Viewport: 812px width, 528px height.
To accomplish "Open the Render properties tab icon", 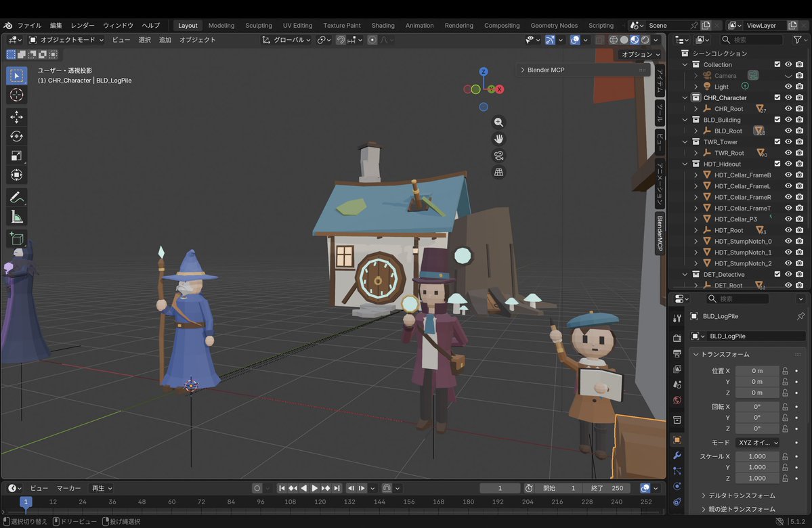I will tap(677, 338).
